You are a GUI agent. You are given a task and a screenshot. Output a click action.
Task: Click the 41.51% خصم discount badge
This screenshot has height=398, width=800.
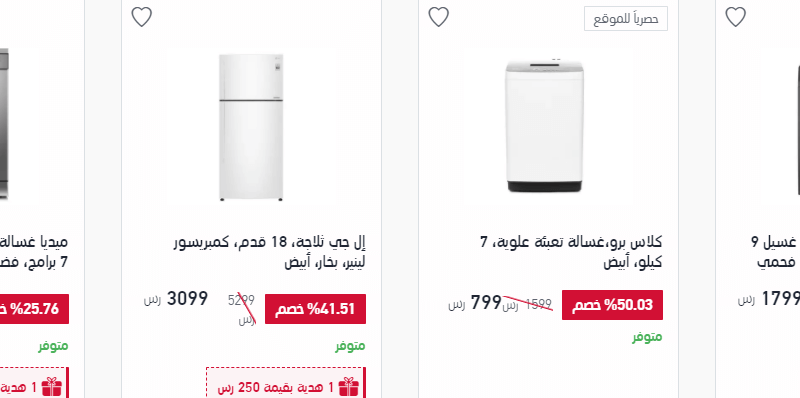(315, 309)
